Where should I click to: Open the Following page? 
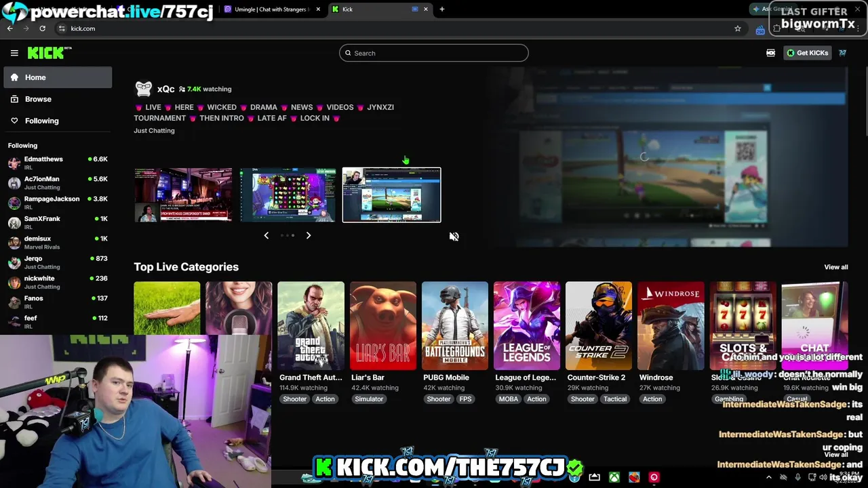point(58,121)
